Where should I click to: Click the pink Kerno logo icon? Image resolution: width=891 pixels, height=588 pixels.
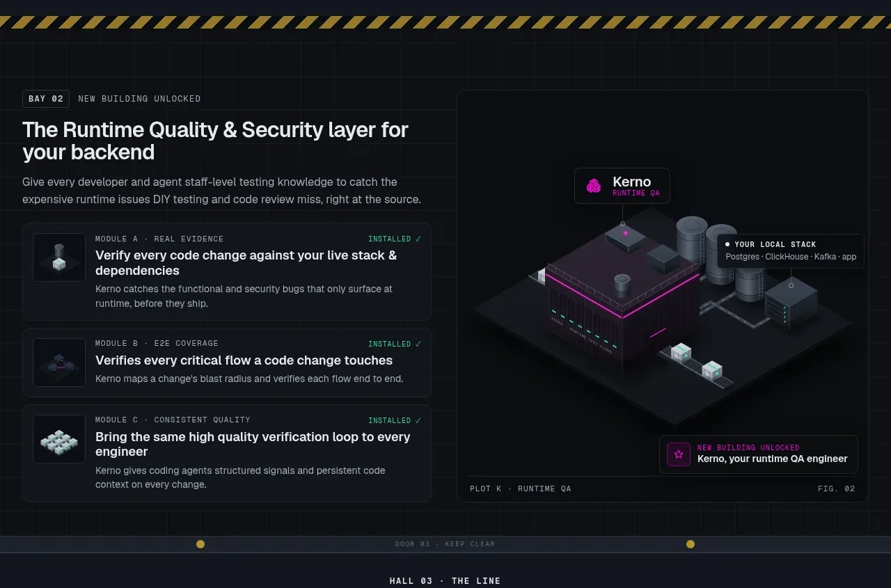tap(594, 186)
